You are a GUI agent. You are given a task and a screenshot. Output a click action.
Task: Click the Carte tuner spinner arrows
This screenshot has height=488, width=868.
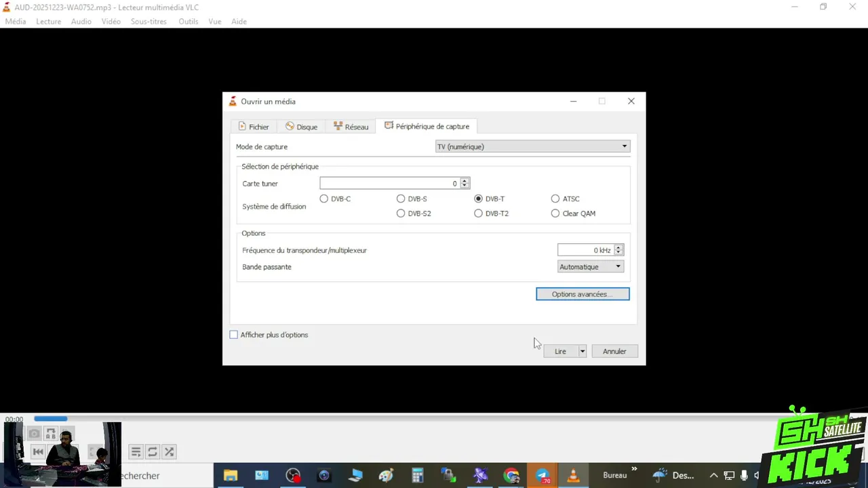465,184
